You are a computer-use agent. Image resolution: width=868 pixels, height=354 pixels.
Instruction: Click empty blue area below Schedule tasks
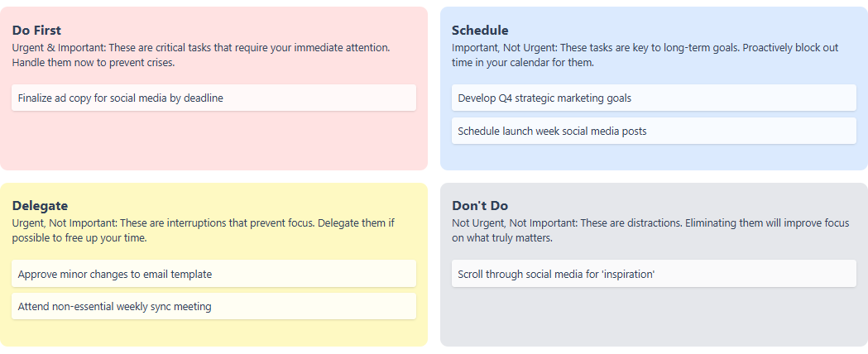654,157
